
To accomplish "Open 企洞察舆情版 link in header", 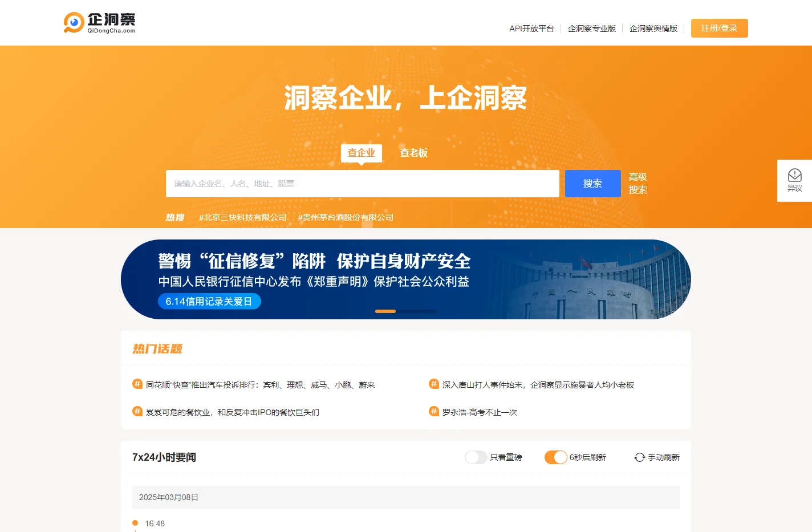I will pyautogui.click(x=653, y=29).
